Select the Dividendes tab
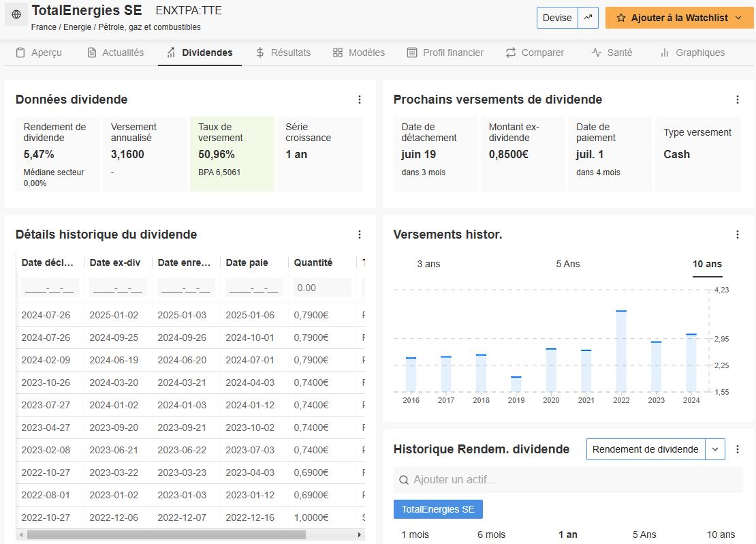 (200, 52)
